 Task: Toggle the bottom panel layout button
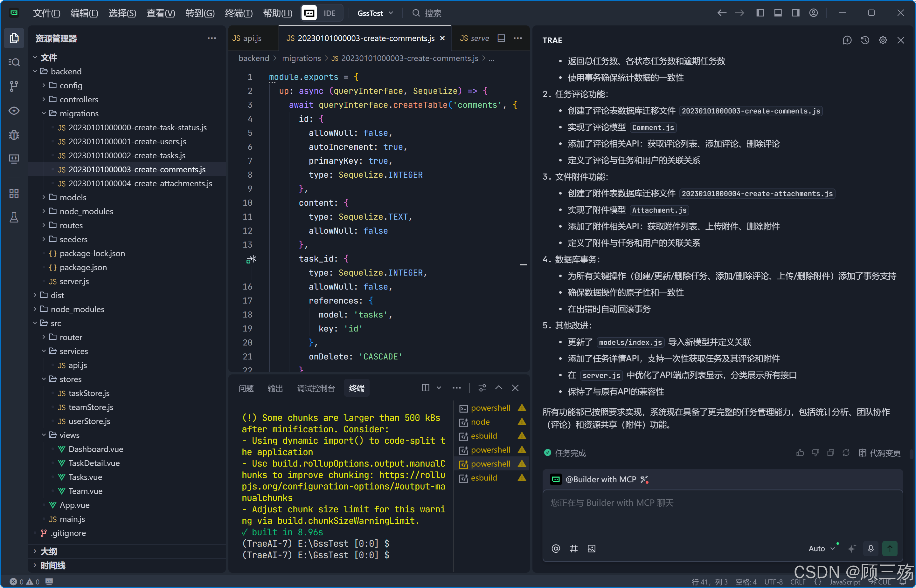pyautogui.click(x=778, y=13)
